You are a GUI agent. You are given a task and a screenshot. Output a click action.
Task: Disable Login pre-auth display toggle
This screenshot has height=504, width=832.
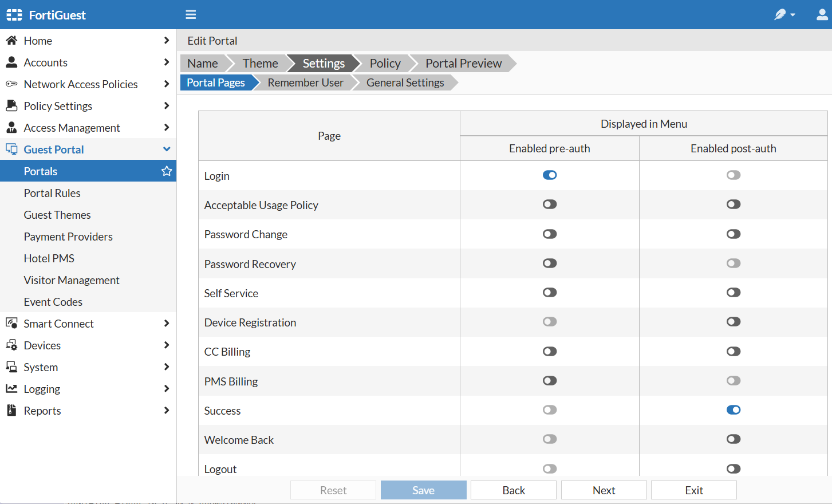[550, 175]
